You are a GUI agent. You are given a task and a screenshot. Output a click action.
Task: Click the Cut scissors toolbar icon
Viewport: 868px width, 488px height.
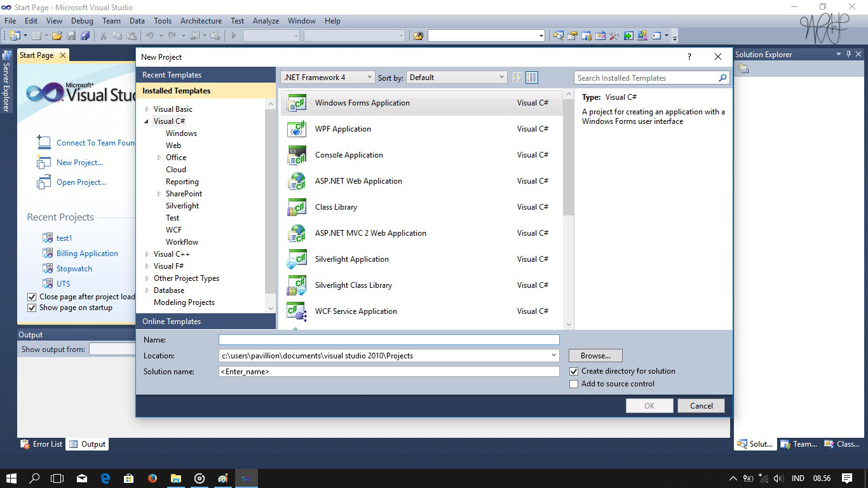click(x=104, y=36)
